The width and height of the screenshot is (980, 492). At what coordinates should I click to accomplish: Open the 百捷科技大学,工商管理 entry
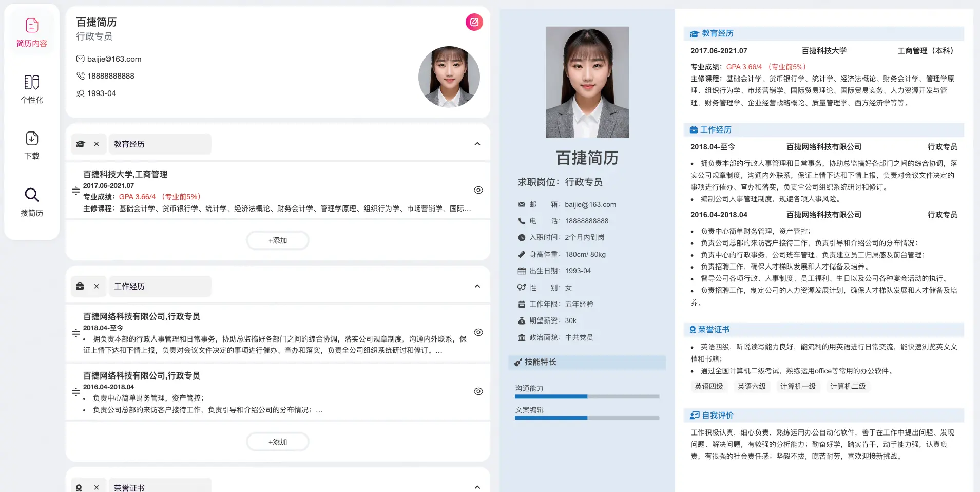(125, 174)
